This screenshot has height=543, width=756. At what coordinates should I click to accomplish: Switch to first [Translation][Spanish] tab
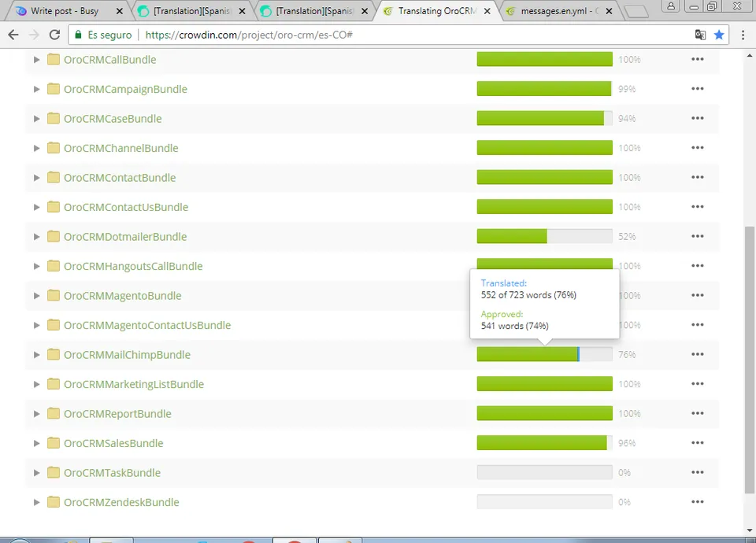tap(192, 10)
